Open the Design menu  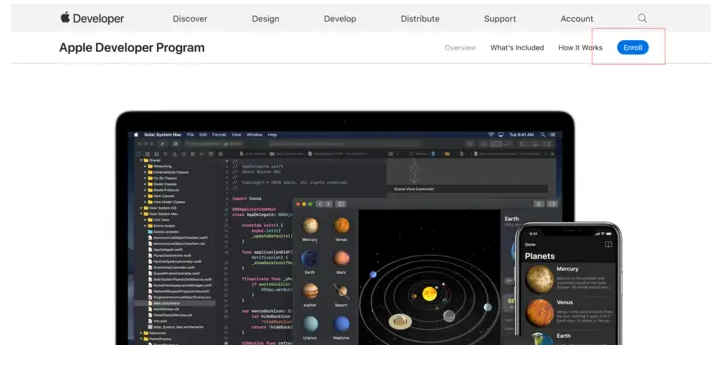coord(265,19)
